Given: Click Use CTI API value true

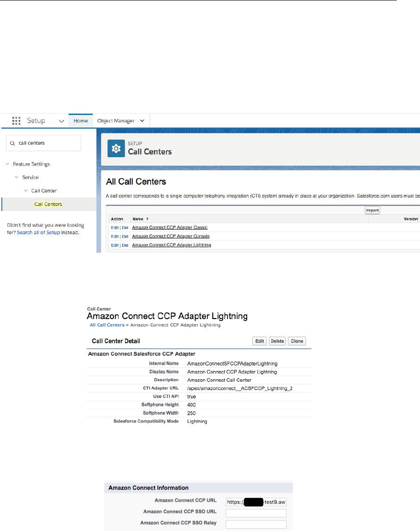Looking at the screenshot, I should (x=191, y=397).
